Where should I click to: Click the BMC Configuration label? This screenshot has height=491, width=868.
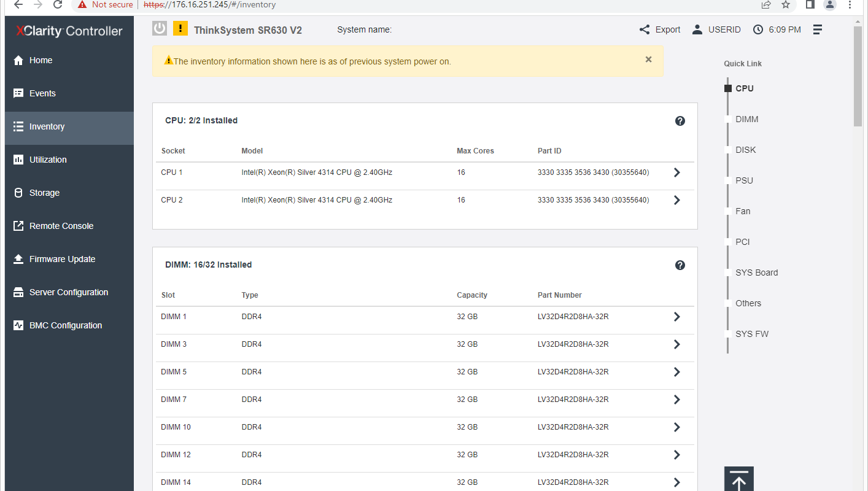click(x=66, y=325)
